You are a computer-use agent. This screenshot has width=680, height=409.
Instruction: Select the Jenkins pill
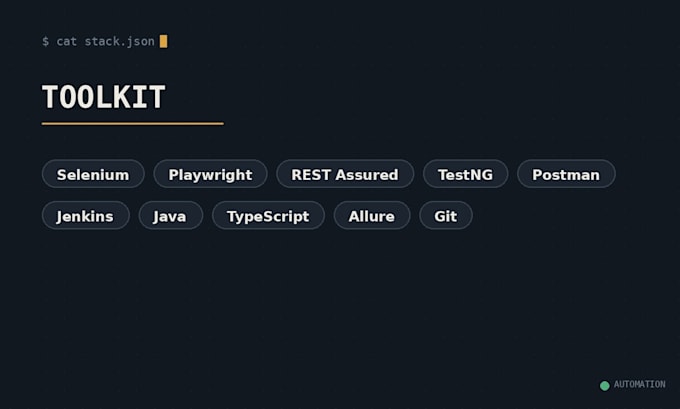tap(85, 216)
